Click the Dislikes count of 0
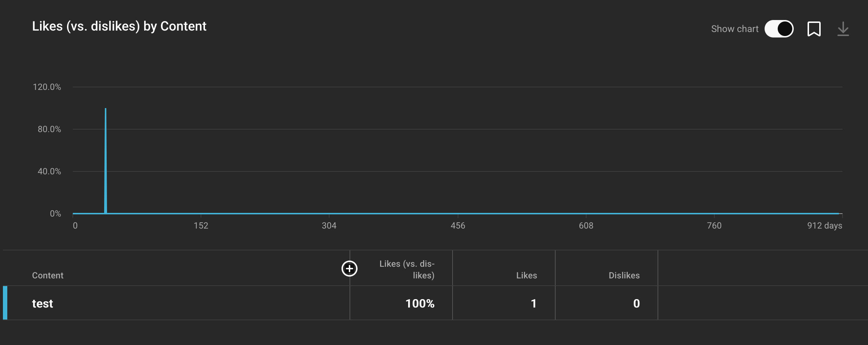 click(x=636, y=304)
